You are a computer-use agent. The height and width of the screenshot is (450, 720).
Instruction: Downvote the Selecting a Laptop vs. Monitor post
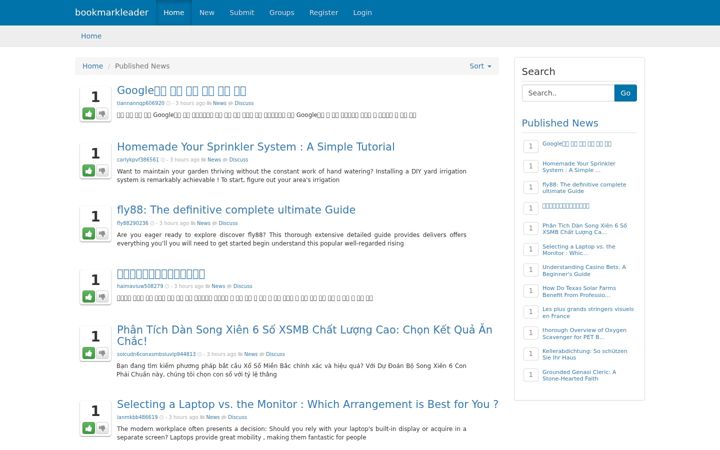coord(102,428)
